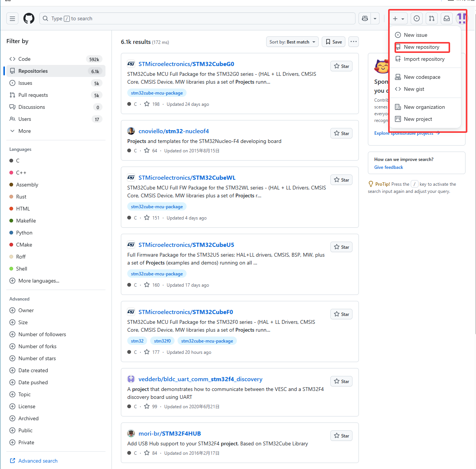The width and height of the screenshot is (476, 469).
Task: Open the hamburger navigation menu
Action: 12,18
